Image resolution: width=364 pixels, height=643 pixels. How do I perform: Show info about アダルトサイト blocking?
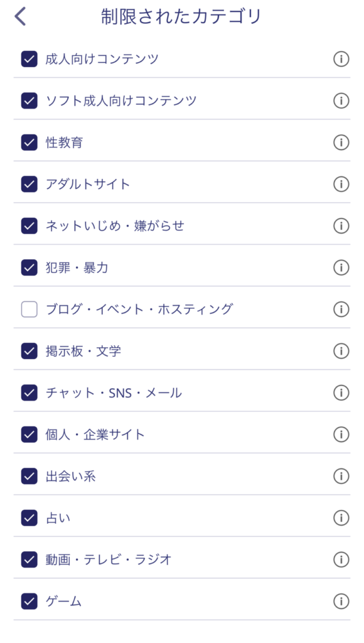[341, 184]
